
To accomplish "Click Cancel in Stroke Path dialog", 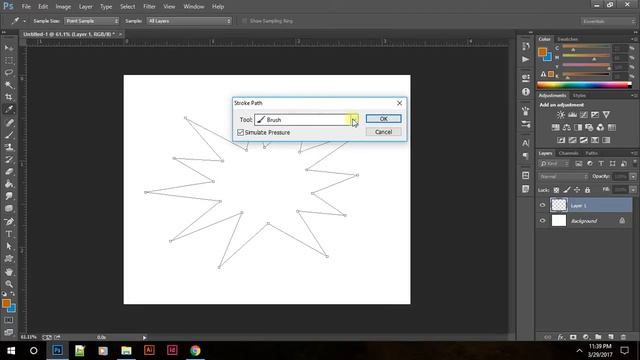I will click(x=383, y=132).
